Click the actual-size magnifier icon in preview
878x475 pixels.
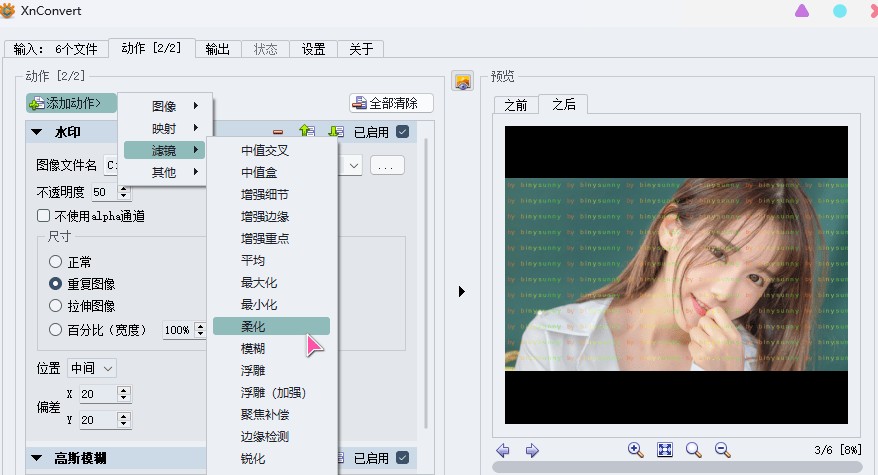pyautogui.click(x=694, y=450)
